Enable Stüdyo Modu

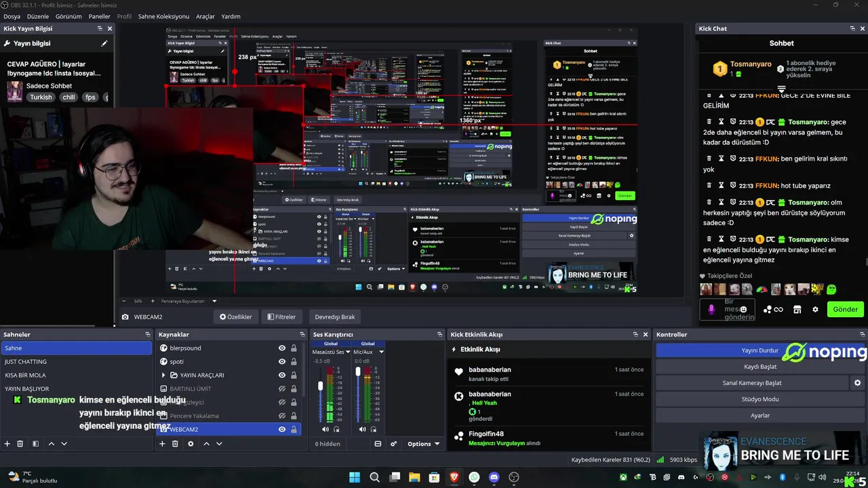759,399
